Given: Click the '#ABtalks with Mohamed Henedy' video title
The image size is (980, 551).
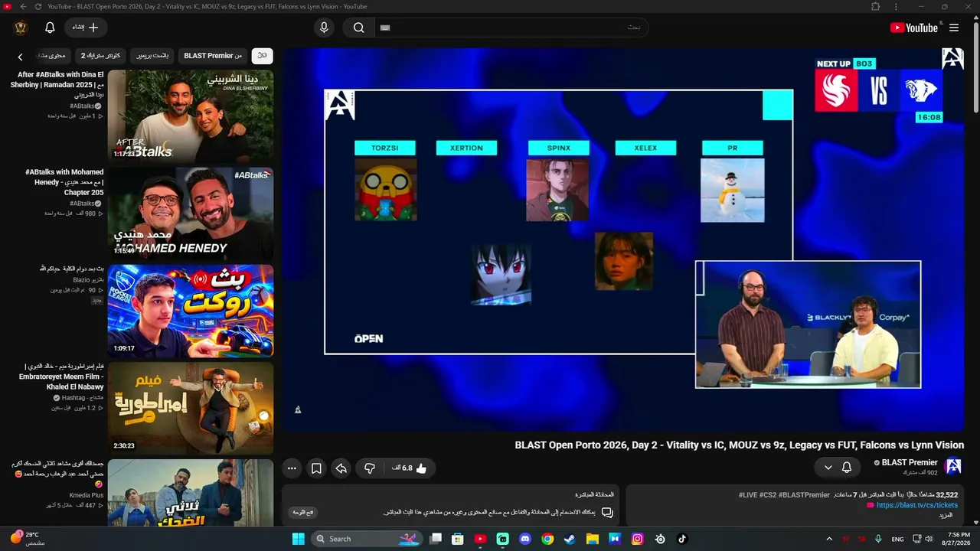Looking at the screenshot, I should click(64, 182).
